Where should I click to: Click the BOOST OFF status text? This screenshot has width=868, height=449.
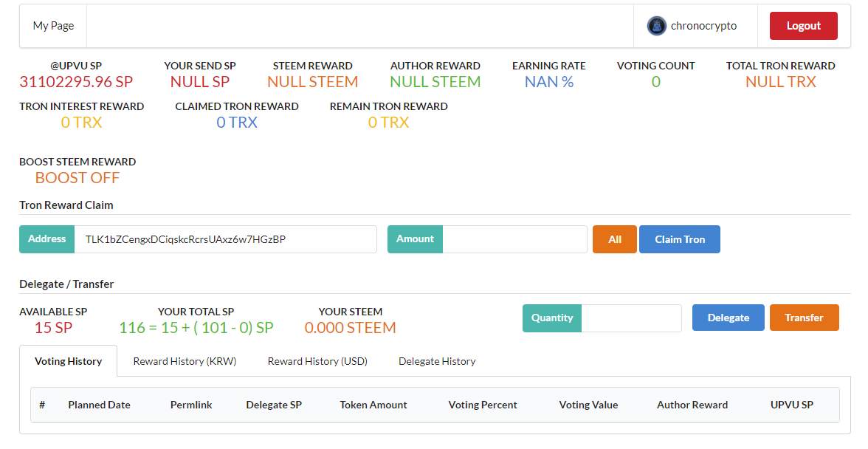coord(77,178)
